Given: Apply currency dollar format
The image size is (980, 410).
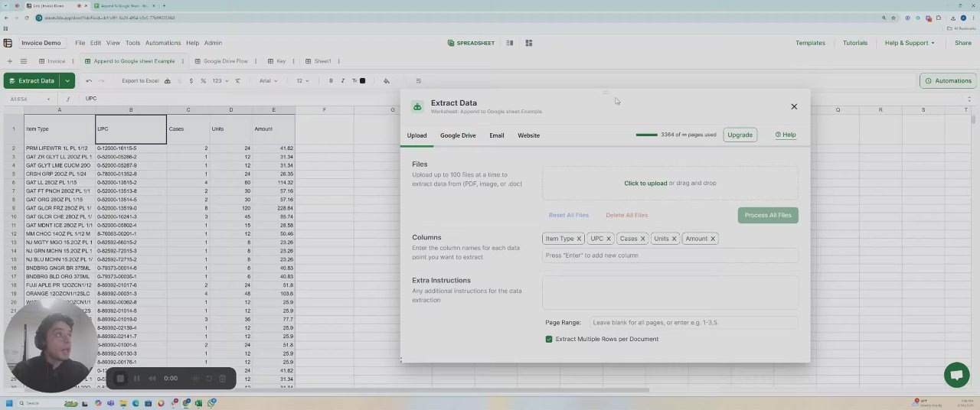Looking at the screenshot, I should (191, 80).
